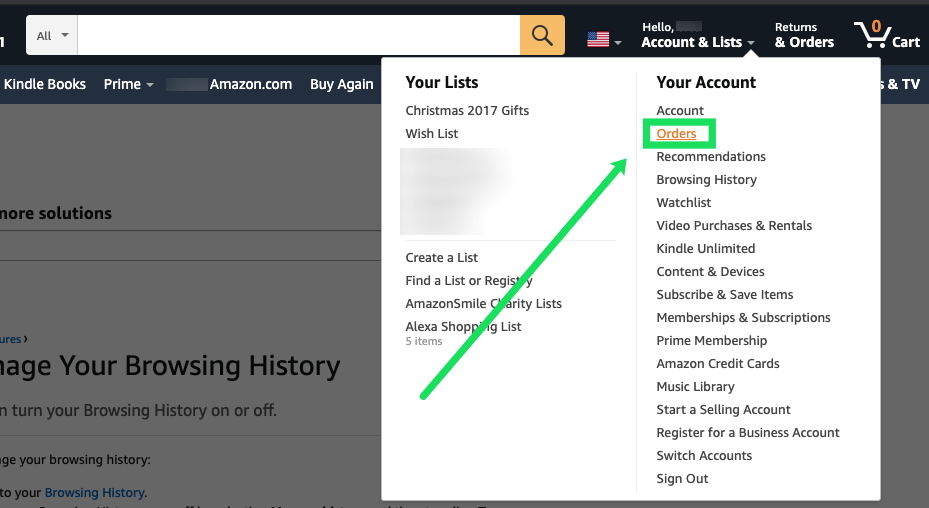Open Kindle Books navigation link
Image resolution: width=929 pixels, height=508 pixels.
(x=45, y=84)
